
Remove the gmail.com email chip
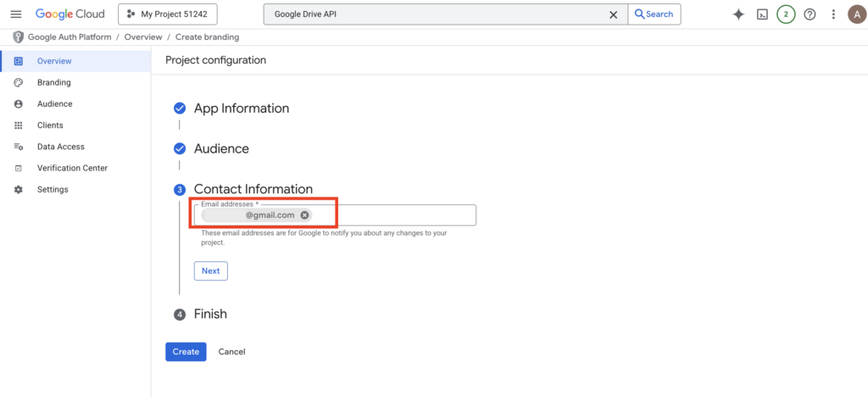click(304, 215)
